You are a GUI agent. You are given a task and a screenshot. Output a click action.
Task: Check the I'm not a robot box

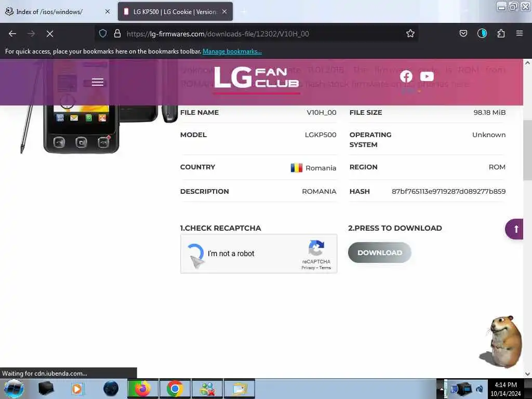(196, 254)
